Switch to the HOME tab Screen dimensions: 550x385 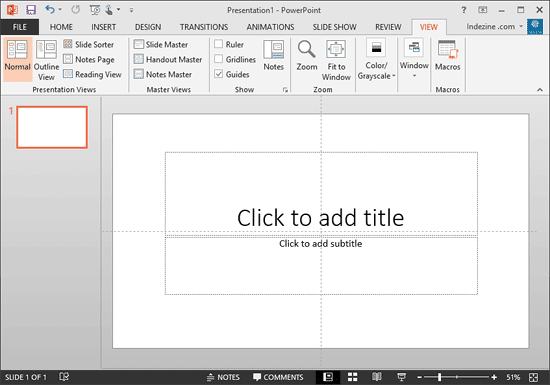click(61, 27)
